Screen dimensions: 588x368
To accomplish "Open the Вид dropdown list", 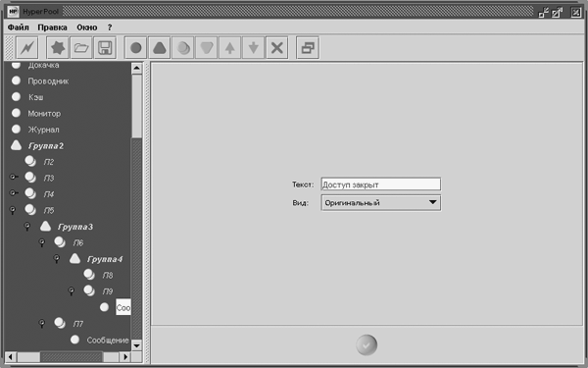I will point(380,203).
